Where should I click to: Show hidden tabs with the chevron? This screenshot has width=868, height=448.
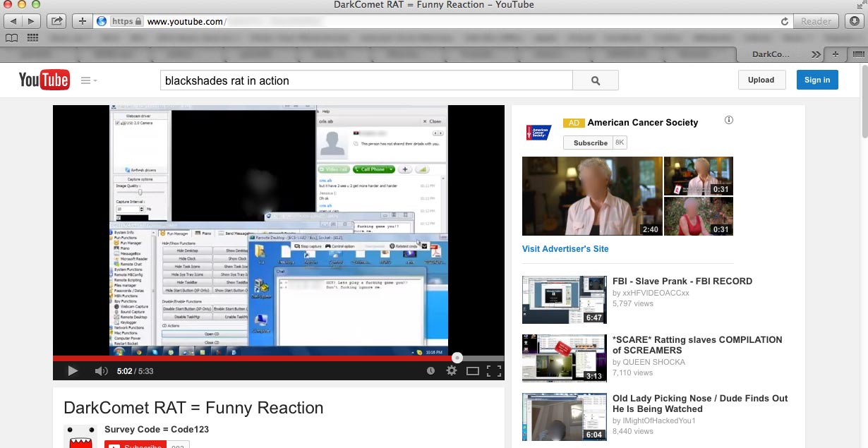[x=816, y=54]
